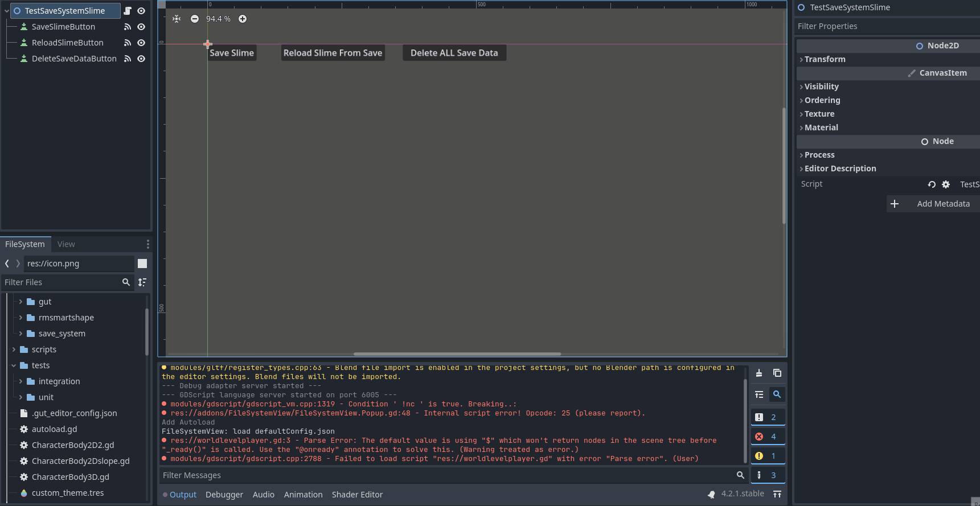Toggle warning messages filter in output

point(767,456)
